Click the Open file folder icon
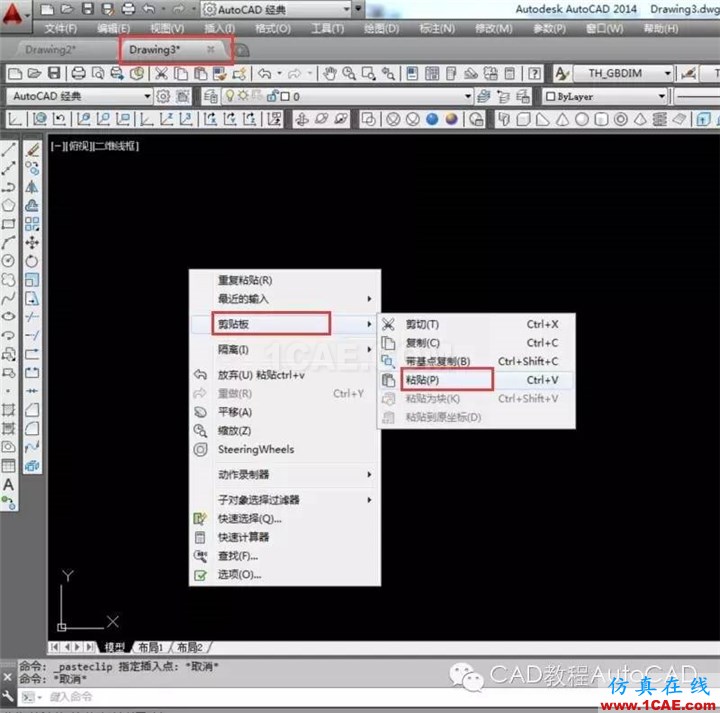This screenshot has height=713, width=720. pyautogui.click(x=34, y=73)
